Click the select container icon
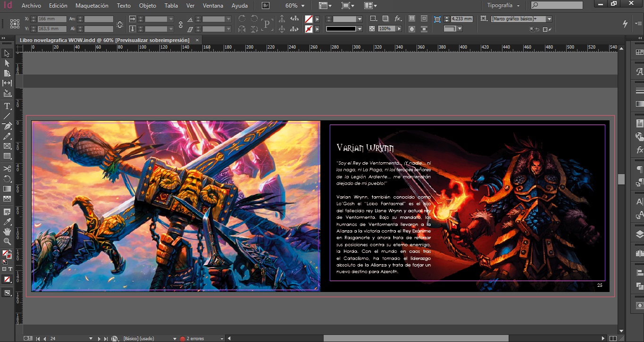 tap(282, 19)
